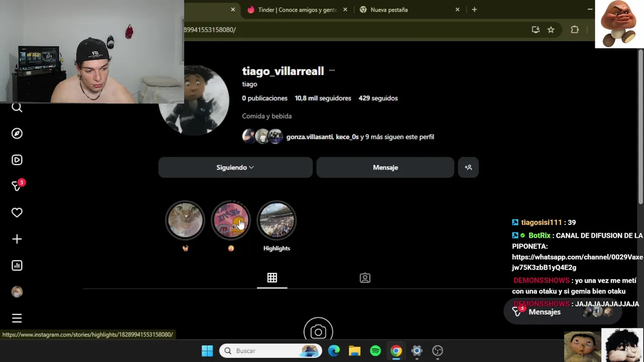Switch to the tagged photos tab
The width and height of the screenshot is (644, 362).
coord(365,278)
